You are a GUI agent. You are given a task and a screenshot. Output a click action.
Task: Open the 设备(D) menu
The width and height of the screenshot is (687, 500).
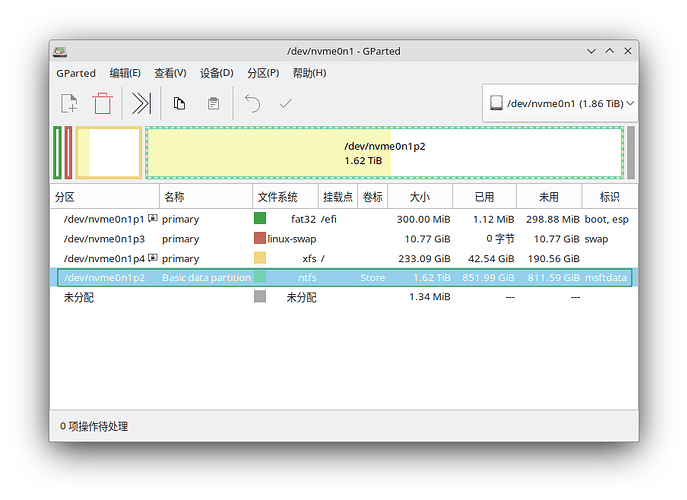217,73
